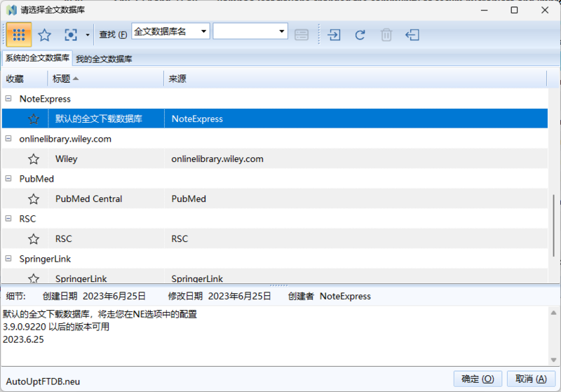
Task: Maximize the database selection window
Action: point(514,10)
